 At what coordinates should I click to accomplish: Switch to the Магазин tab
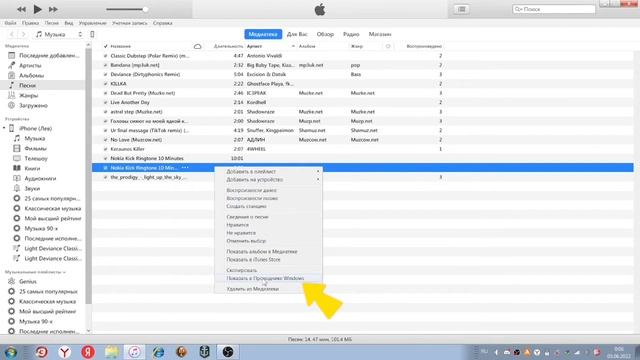point(380,34)
